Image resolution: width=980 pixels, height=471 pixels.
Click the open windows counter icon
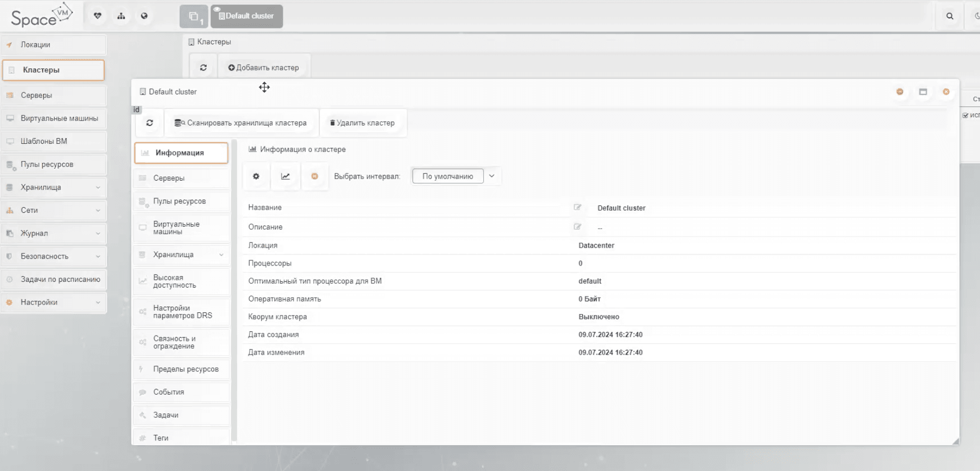[194, 16]
